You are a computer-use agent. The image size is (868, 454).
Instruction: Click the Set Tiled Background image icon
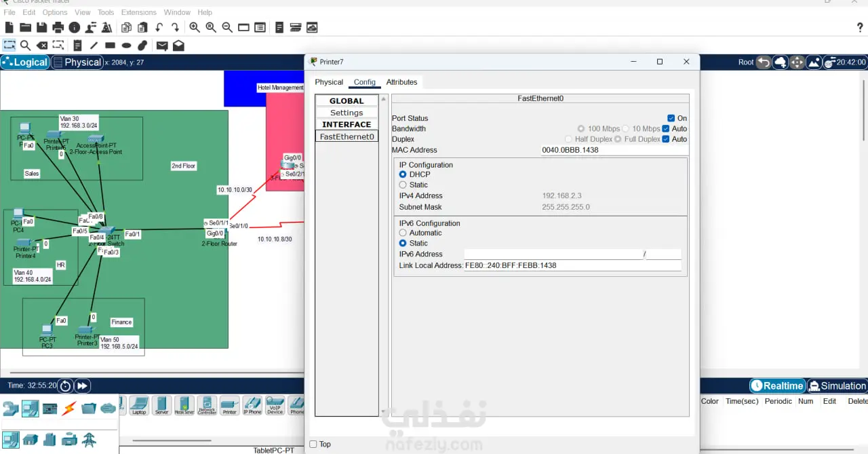[x=814, y=62]
